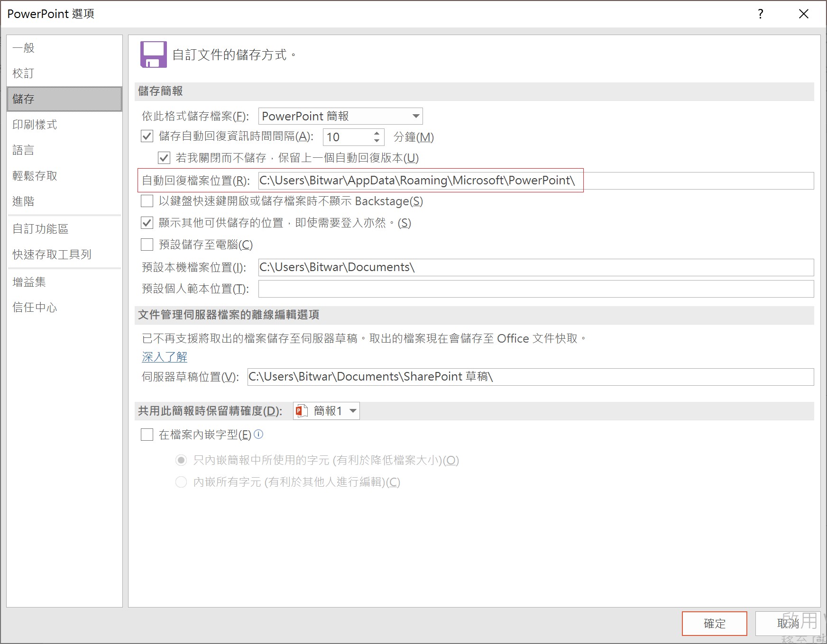The width and height of the screenshot is (827, 644).
Task: Click the 伺服器草稿位置 path field
Action: [x=531, y=377]
